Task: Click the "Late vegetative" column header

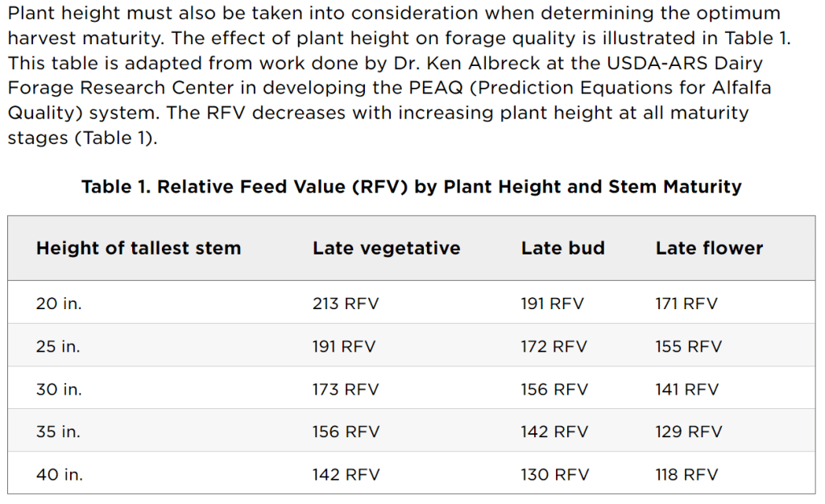Action: [x=386, y=248]
